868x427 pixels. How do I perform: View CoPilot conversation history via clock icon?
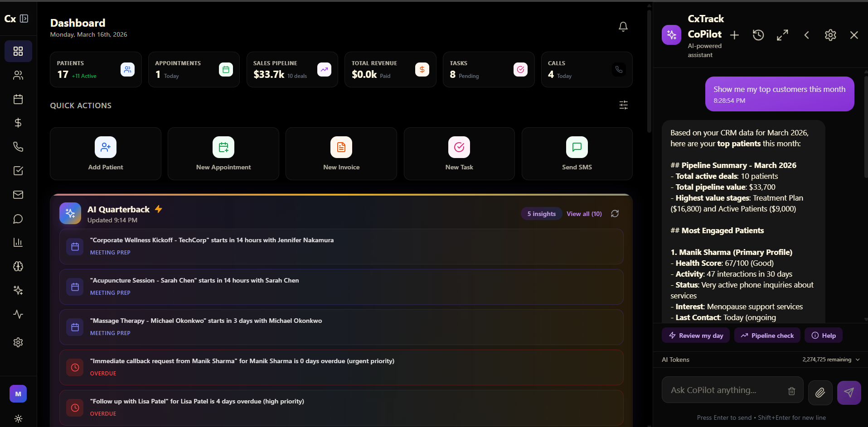758,35
